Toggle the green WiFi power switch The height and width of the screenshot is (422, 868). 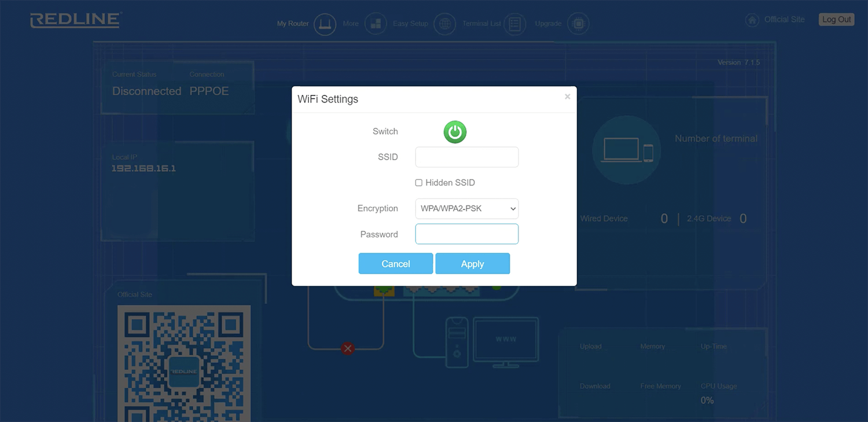click(x=455, y=132)
